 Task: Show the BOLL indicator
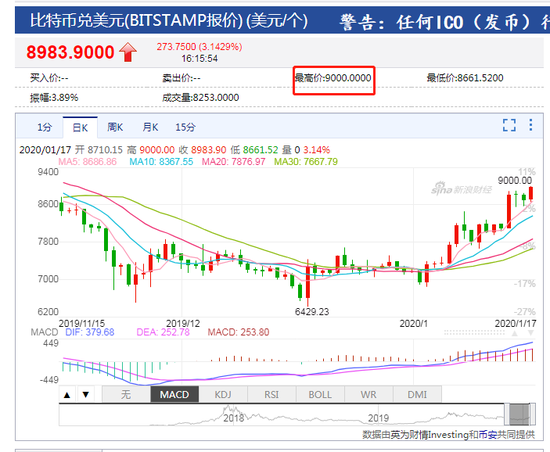click(x=320, y=394)
